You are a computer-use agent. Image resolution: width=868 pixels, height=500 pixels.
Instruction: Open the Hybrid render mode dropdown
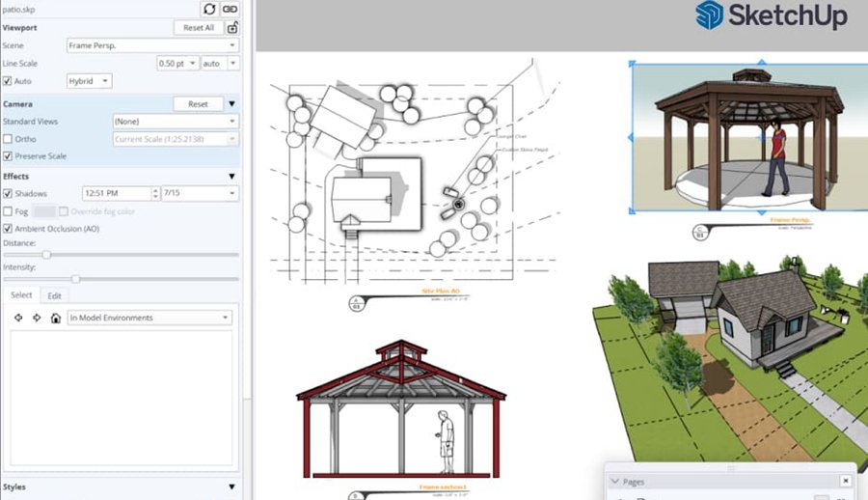(x=89, y=81)
